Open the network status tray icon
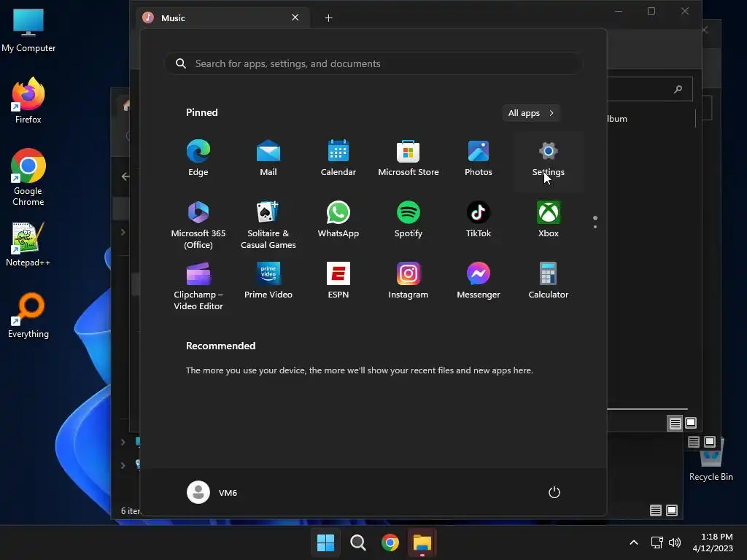The height and width of the screenshot is (560, 747). click(x=657, y=542)
